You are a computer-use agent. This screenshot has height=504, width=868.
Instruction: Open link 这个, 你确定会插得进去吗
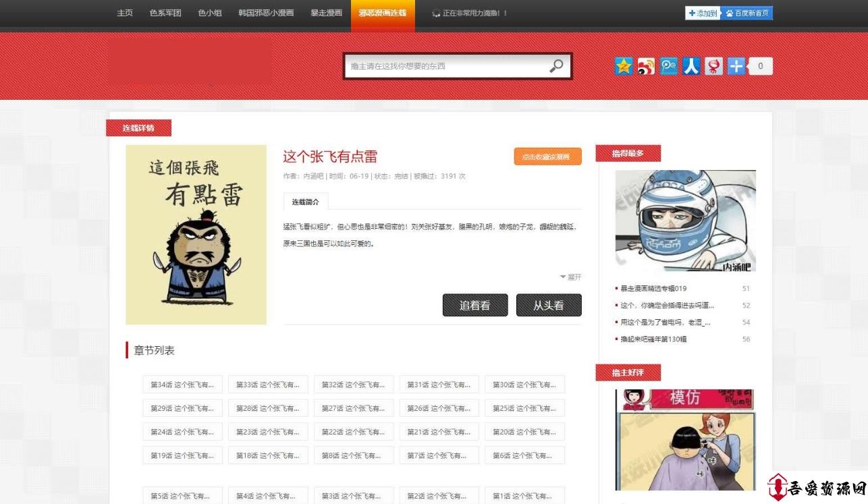point(667,306)
